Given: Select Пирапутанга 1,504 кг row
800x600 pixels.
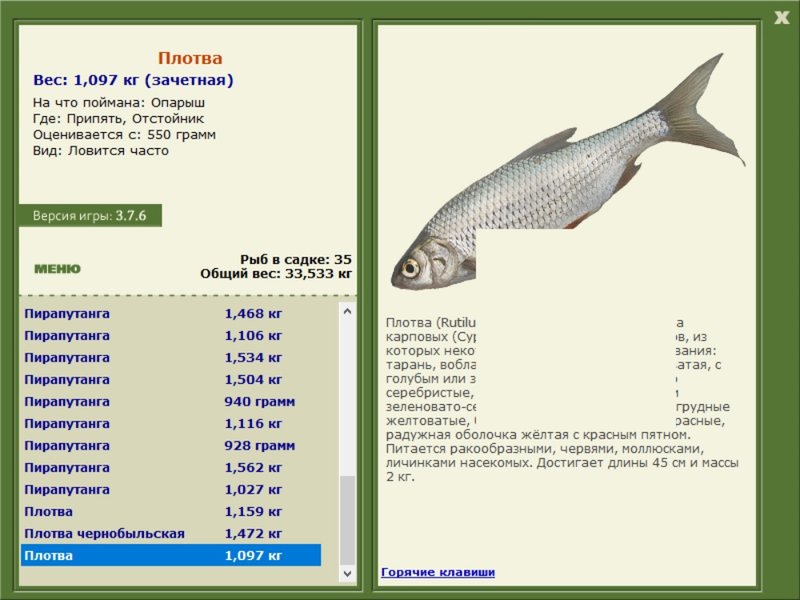Looking at the screenshot, I should 171,379.
